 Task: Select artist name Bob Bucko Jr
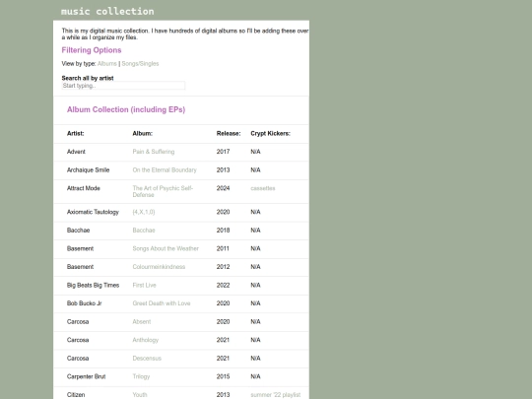click(x=84, y=303)
